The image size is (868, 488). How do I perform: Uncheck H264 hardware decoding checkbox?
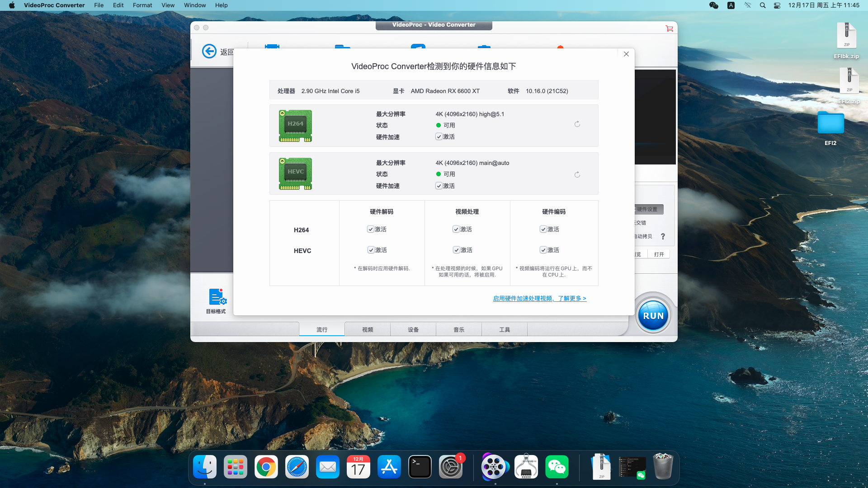(371, 230)
